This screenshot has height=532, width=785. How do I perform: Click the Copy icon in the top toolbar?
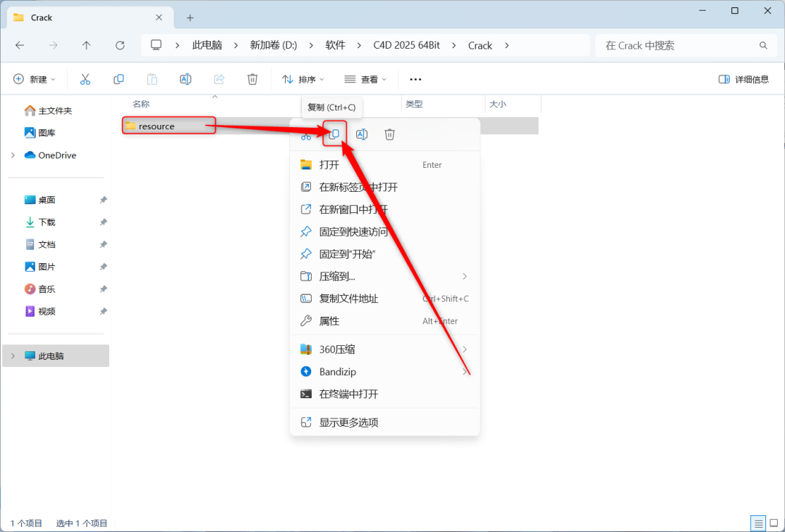tap(118, 79)
